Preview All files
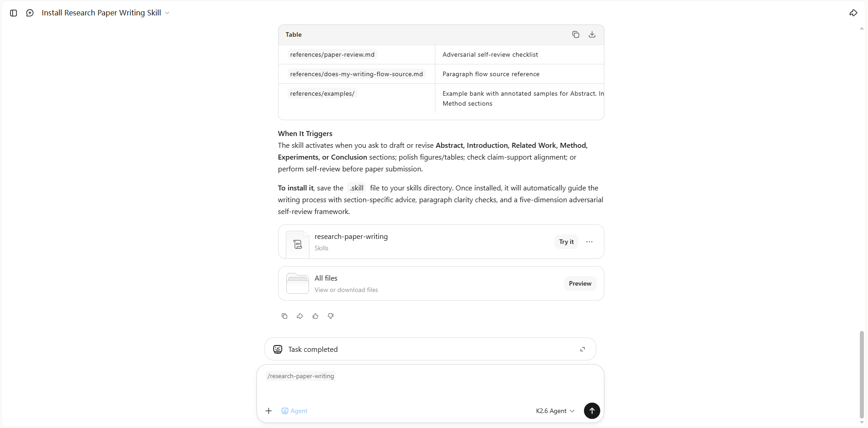868x428 pixels. pos(580,283)
